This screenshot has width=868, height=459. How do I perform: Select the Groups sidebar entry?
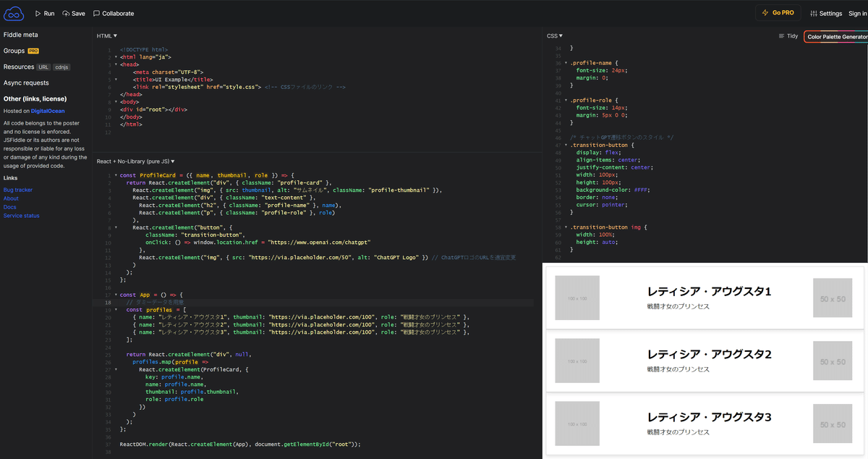[x=16, y=50]
